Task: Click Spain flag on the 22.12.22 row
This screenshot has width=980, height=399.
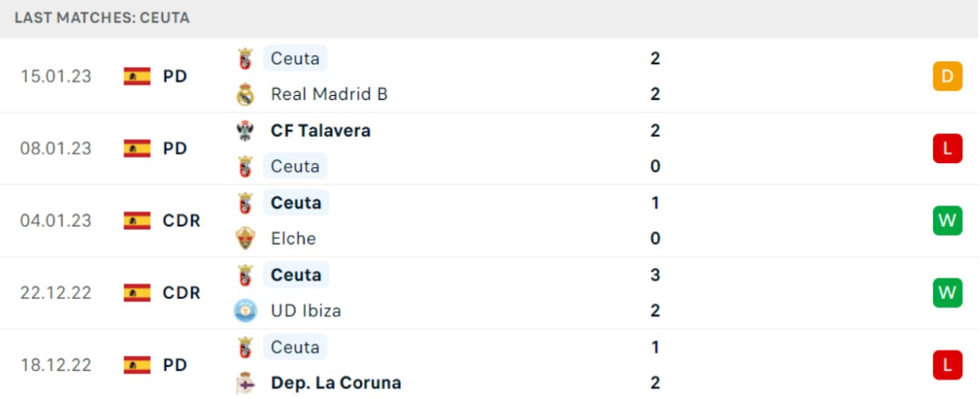Action: coord(137,293)
